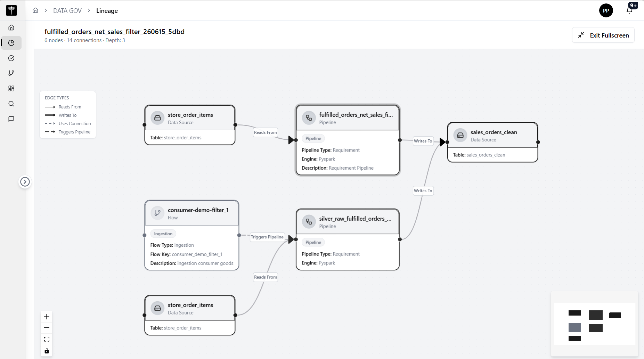This screenshot has width=644, height=359.
Task: Select the sales_orders_clean data source node
Action: (x=492, y=142)
